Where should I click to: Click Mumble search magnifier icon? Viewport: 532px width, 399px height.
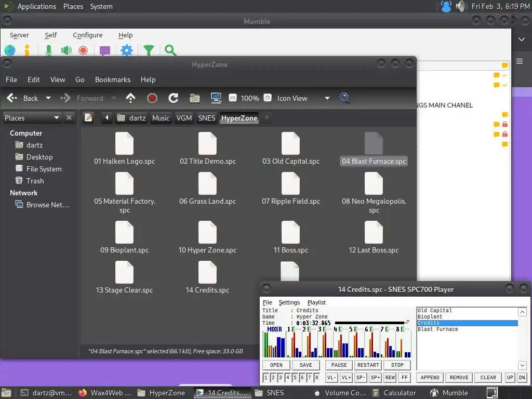[170, 50]
